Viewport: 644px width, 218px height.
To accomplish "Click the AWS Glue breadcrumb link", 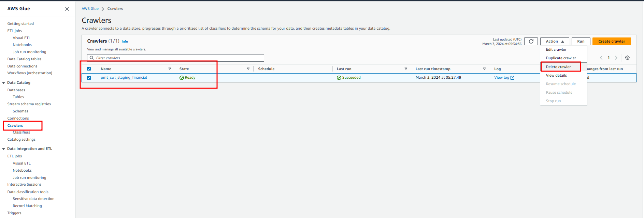I will click(x=90, y=9).
